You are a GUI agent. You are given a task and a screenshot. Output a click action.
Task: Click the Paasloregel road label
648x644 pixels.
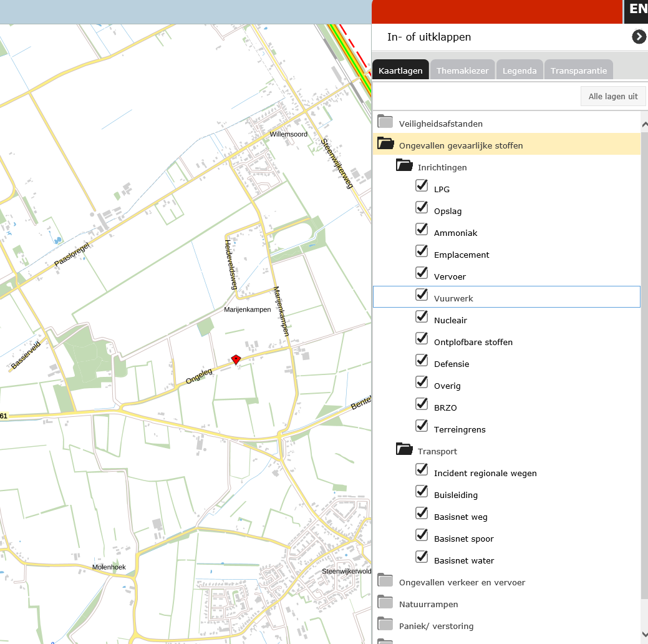coord(72,255)
